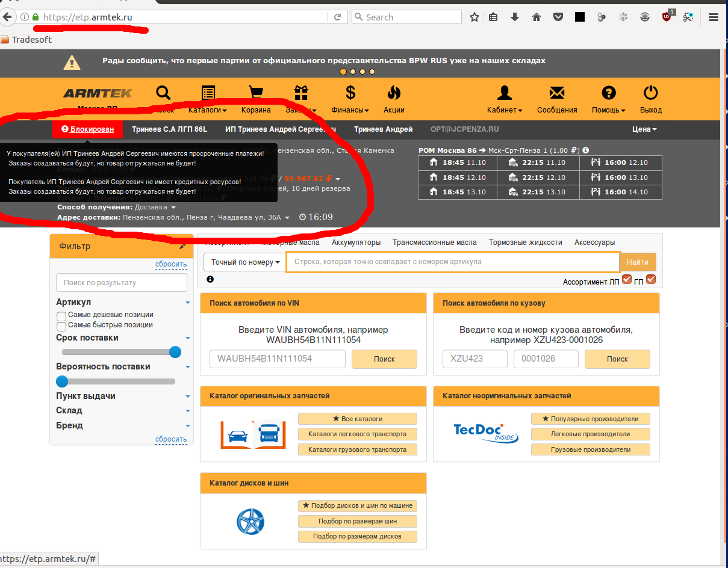
Task: Toggle the ГП checkbox
Action: (x=650, y=279)
